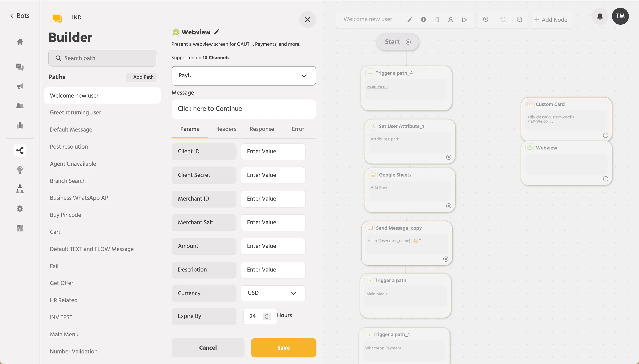
Task: Click the Add Path button
Action: point(141,77)
